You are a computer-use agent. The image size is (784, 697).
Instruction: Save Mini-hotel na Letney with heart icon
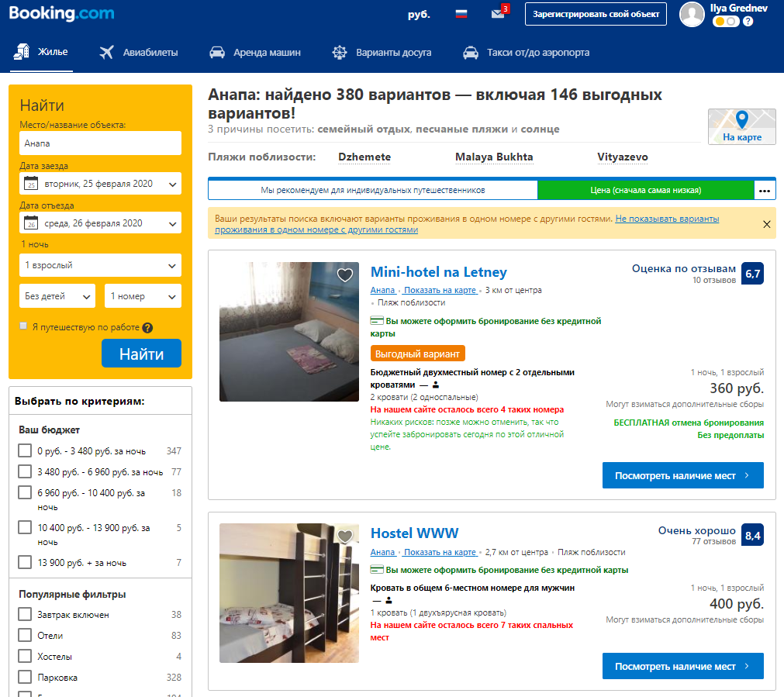click(x=345, y=274)
